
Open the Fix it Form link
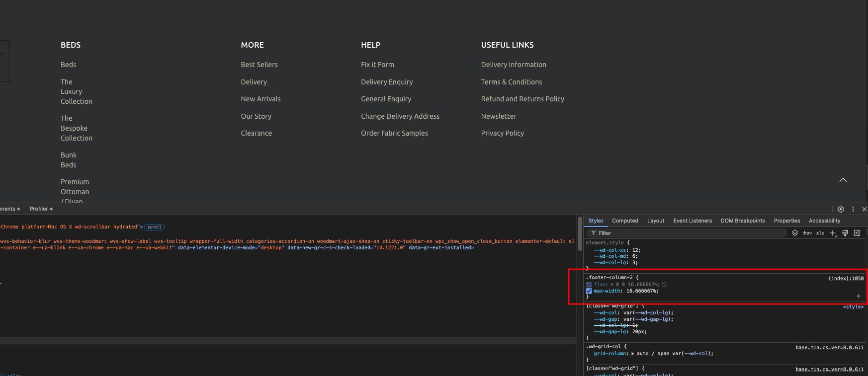pyautogui.click(x=378, y=65)
